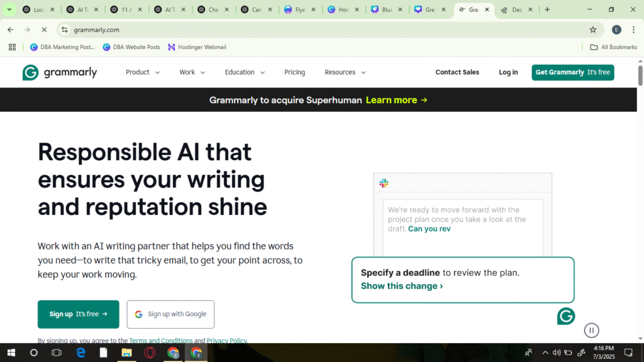Go forward in browser history
644x362 pixels.
pos(27,30)
